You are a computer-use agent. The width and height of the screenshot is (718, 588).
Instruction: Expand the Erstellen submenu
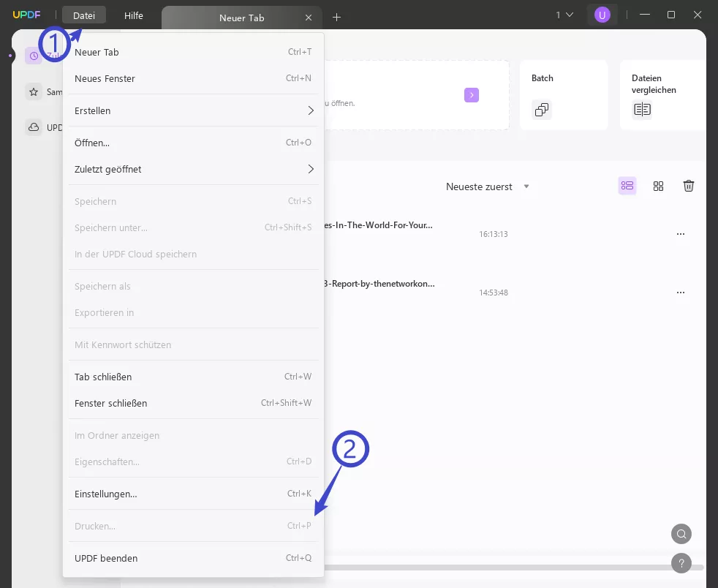pos(193,111)
